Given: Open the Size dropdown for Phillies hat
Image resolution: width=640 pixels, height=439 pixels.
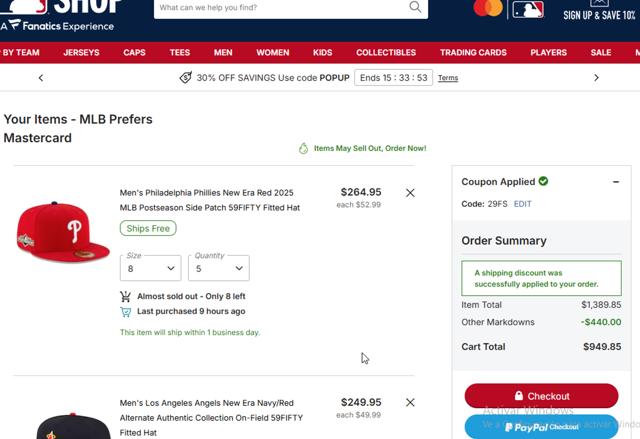Looking at the screenshot, I should pyautogui.click(x=150, y=268).
